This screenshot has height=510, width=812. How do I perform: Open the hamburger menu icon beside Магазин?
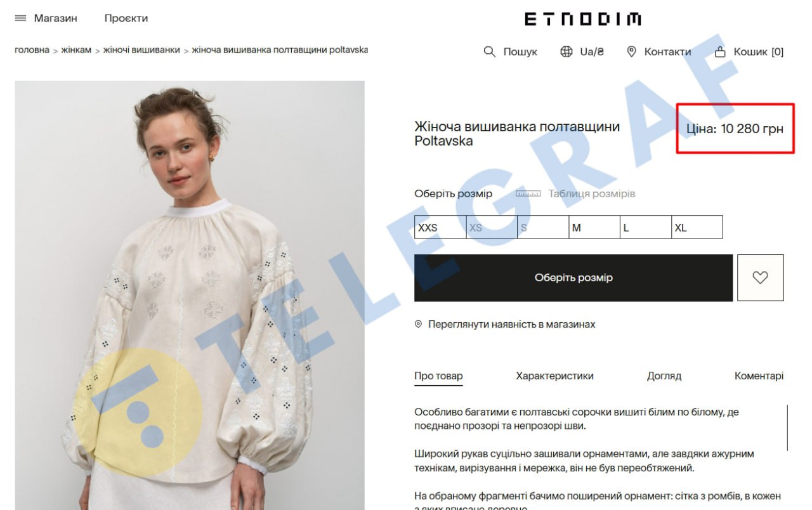pos(20,18)
